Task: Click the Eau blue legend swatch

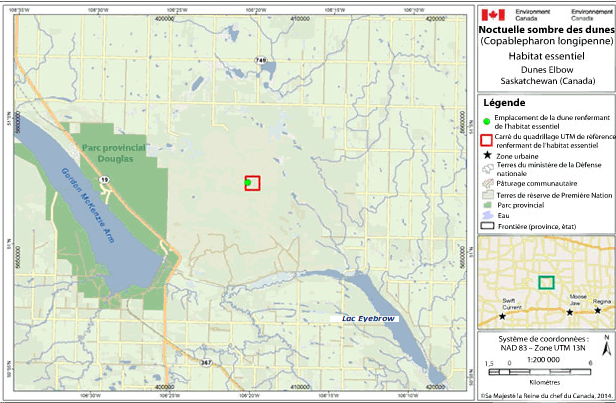Action: (x=489, y=215)
